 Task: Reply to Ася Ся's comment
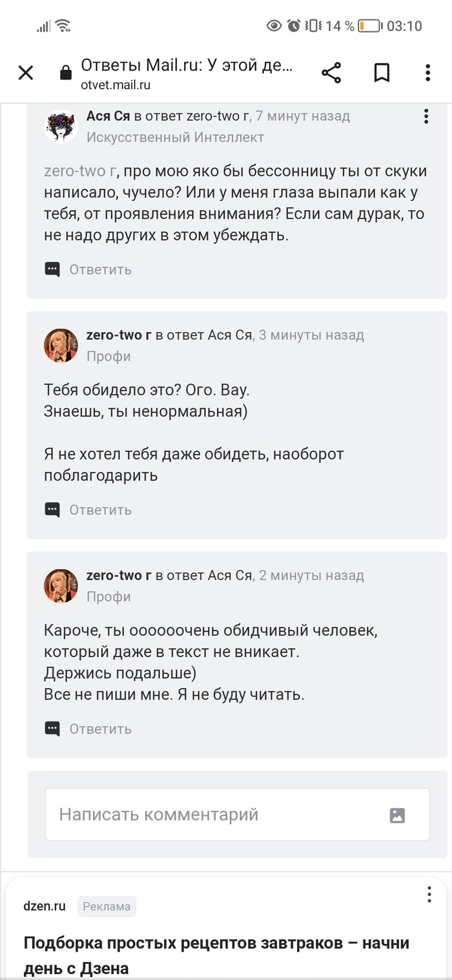coord(100,269)
